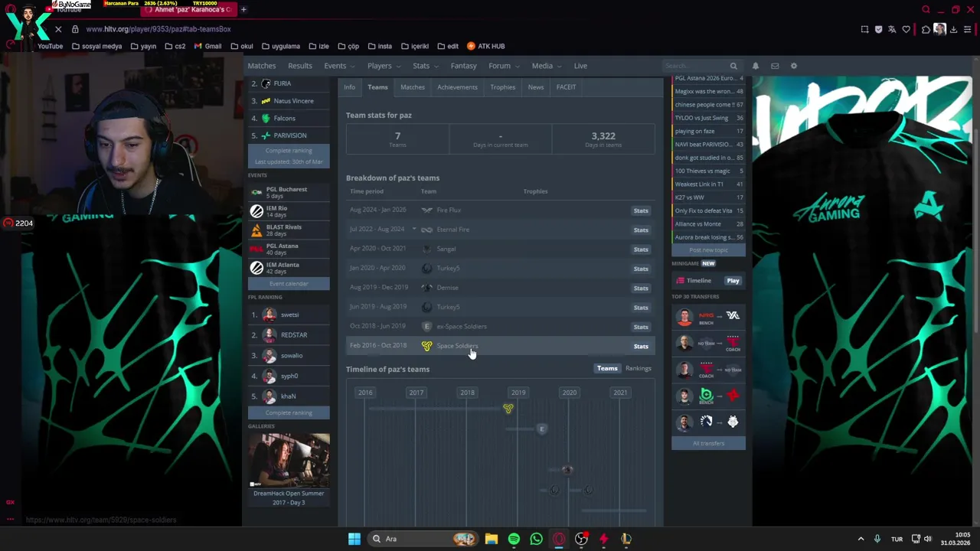
Task: Click the ex-Space Soldiers E logo
Action: click(x=426, y=326)
